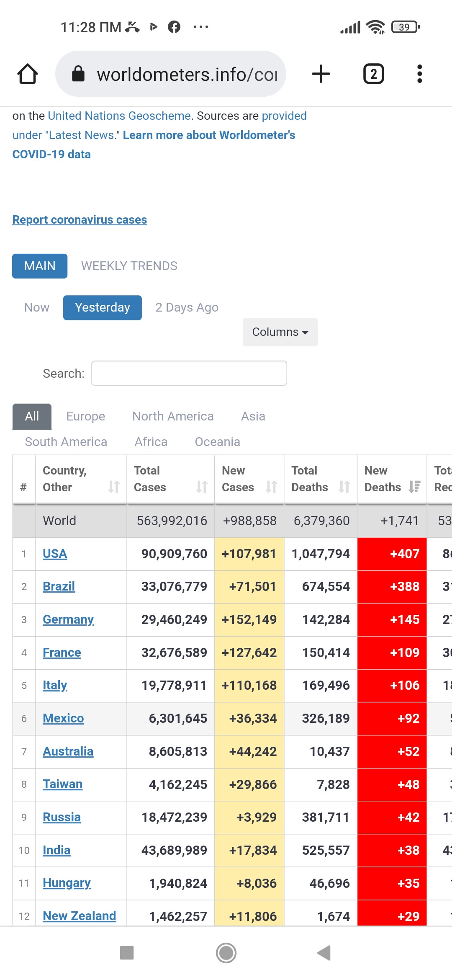The image size is (452, 980).
Task: Open Learn more about Worldometer's COVID-19 data
Action: coord(154,144)
